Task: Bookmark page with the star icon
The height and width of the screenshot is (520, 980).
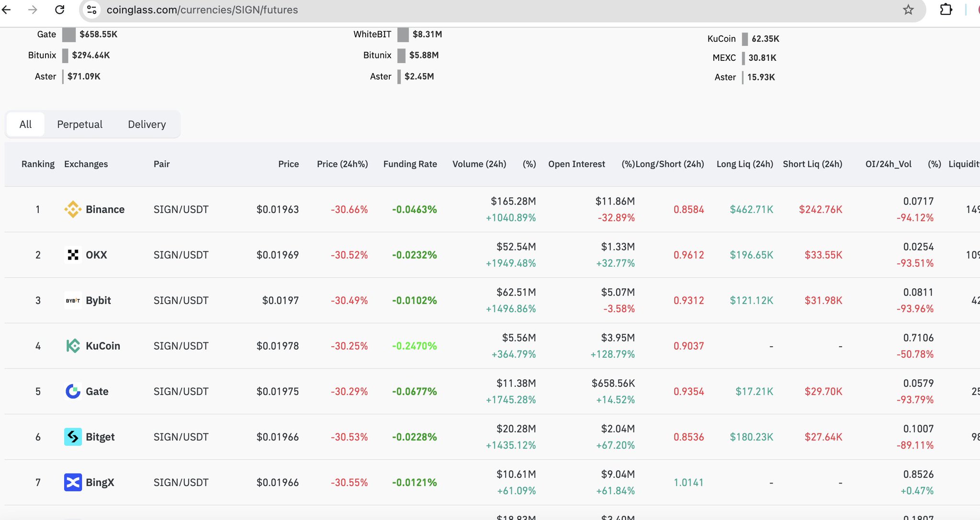Action: pyautogui.click(x=908, y=10)
